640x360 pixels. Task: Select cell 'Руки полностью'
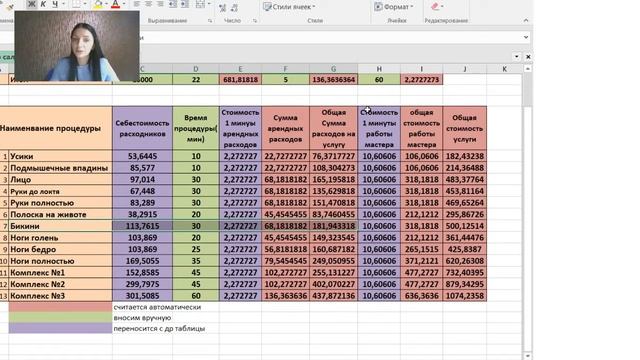tap(60, 203)
